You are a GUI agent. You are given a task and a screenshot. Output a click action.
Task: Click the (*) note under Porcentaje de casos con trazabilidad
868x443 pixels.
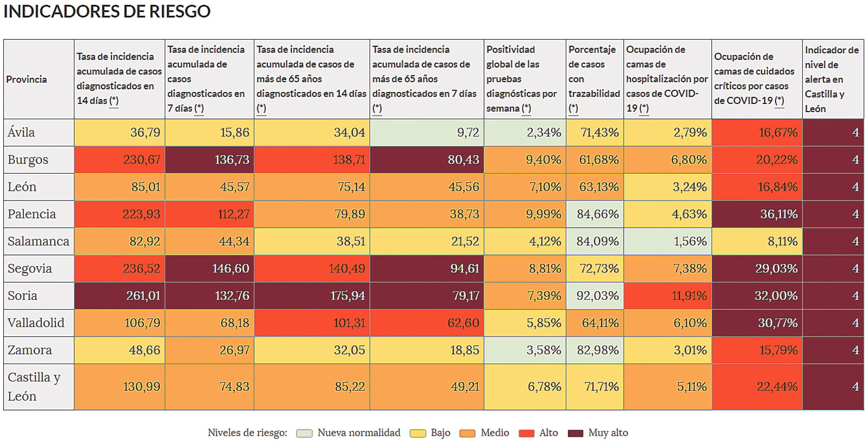[573, 109]
